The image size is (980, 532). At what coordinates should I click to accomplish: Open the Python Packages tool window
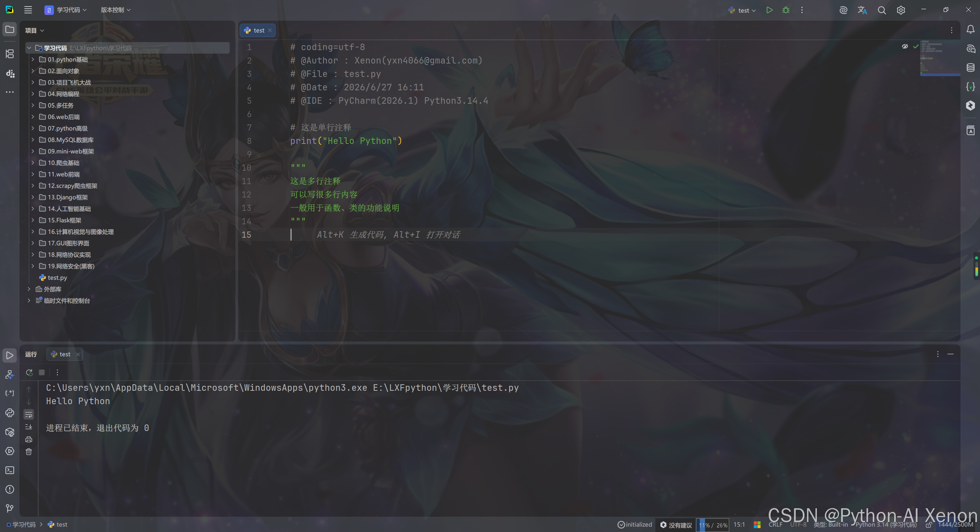point(10,432)
